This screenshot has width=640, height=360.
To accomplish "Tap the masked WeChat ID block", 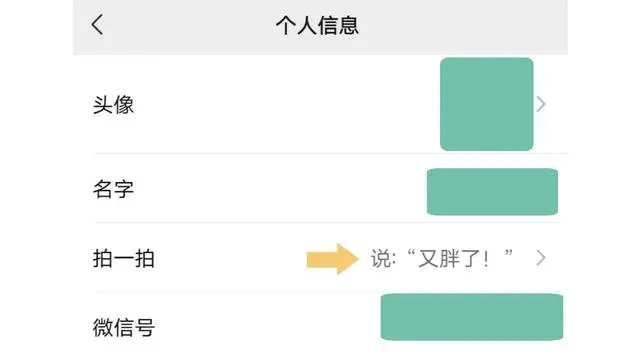I will (472, 317).
